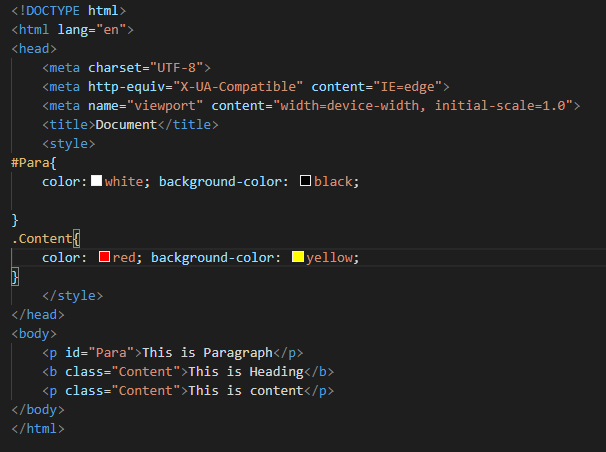
Task: Click the 'white' color value text
Action: pyautogui.click(x=124, y=182)
